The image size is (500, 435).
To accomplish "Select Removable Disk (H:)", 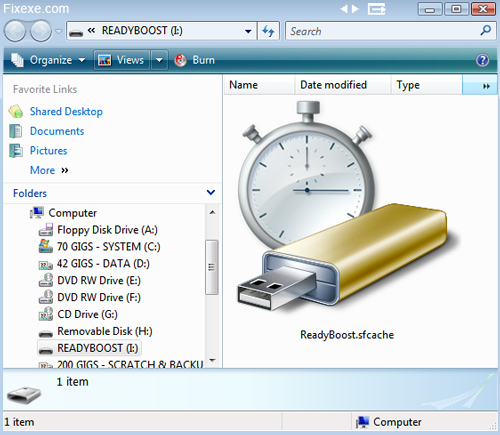I will (x=105, y=331).
